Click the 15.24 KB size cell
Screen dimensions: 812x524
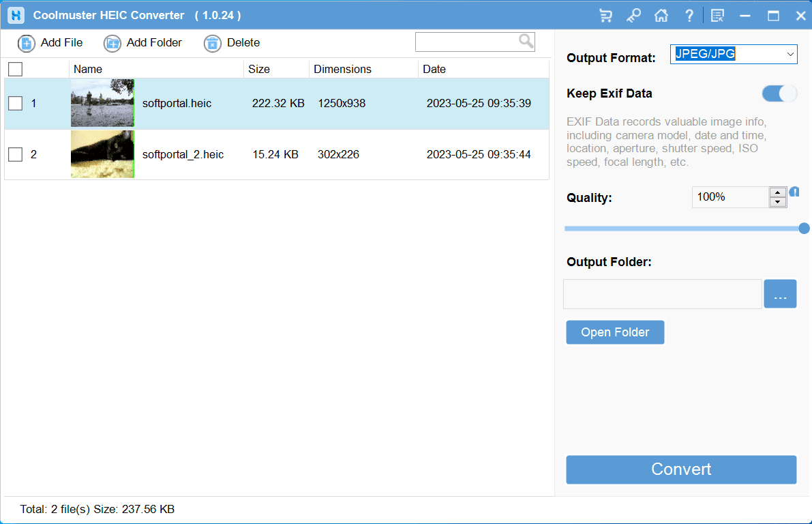pyautogui.click(x=275, y=154)
